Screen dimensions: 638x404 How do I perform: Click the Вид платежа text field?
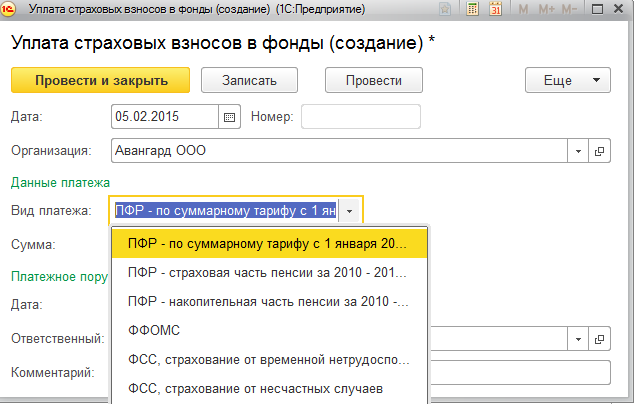(225, 211)
